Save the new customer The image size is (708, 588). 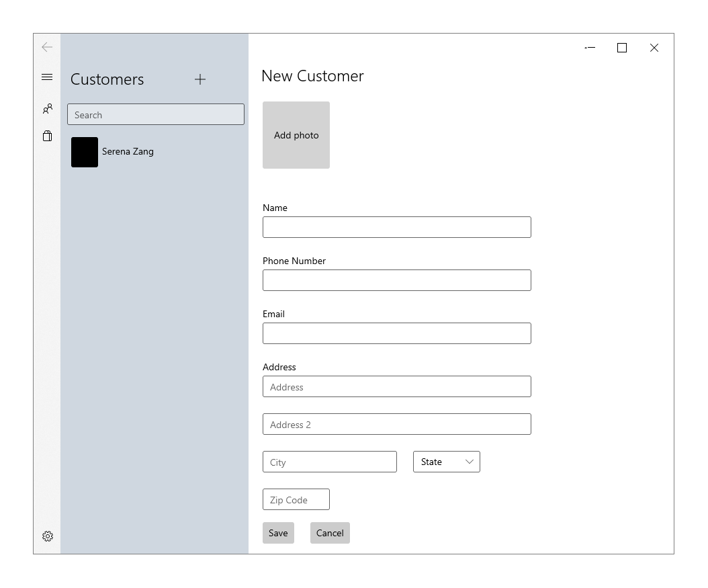click(278, 533)
